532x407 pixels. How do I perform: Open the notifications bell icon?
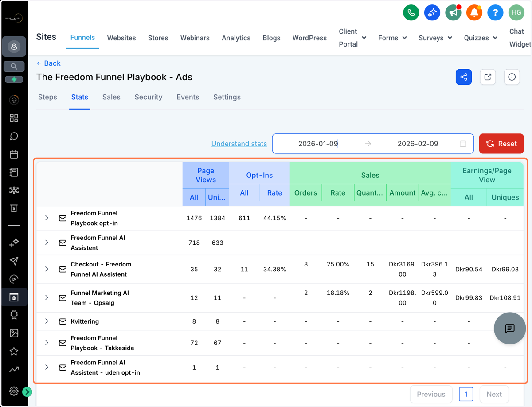click(x=474, y=12)
